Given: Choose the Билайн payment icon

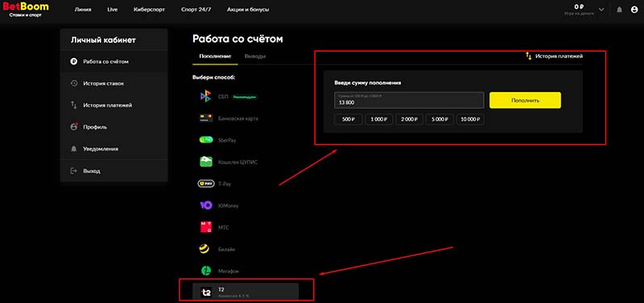Looking at the screenshot, I should click(x=204, y=249).
